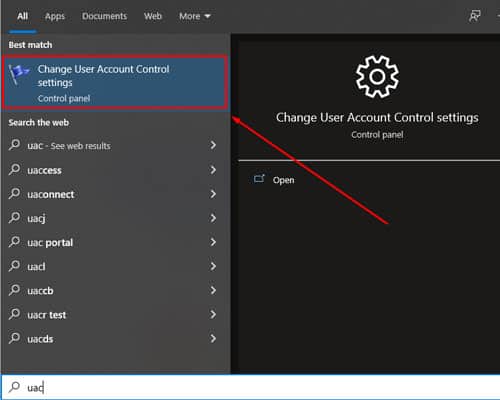Click the search icon beside uaccess

click(x=14, y=170)
